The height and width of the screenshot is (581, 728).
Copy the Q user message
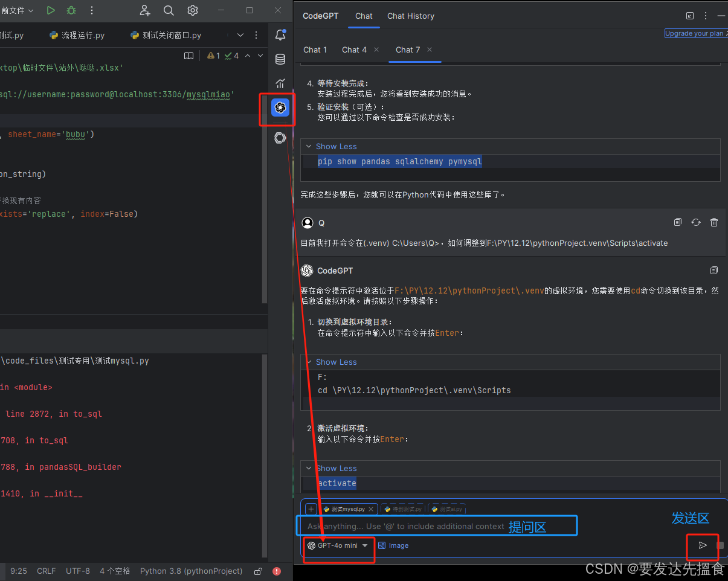pos(678,222)
